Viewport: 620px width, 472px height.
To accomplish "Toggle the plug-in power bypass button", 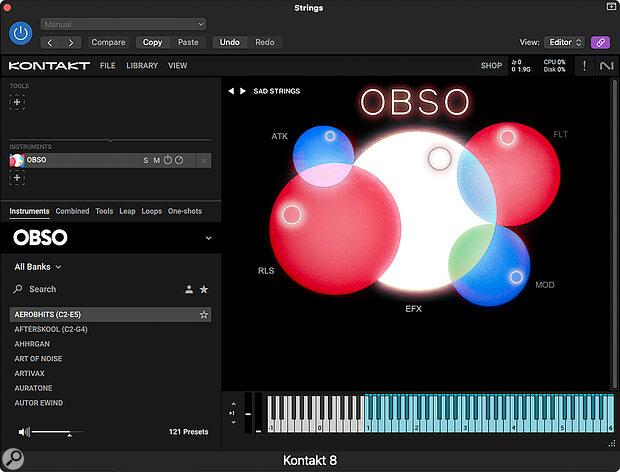I will pyautogui.click(x=21, y=33).
